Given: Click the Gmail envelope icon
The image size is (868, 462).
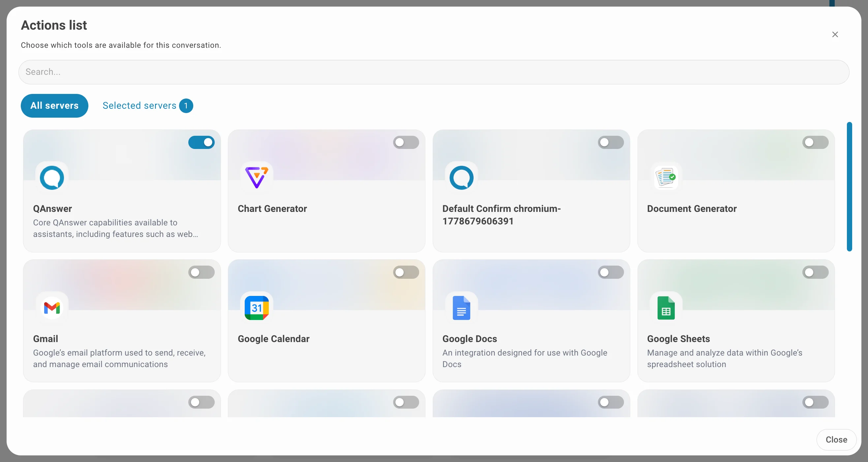Looking at the screenshot, I should [x=52, y=307].
